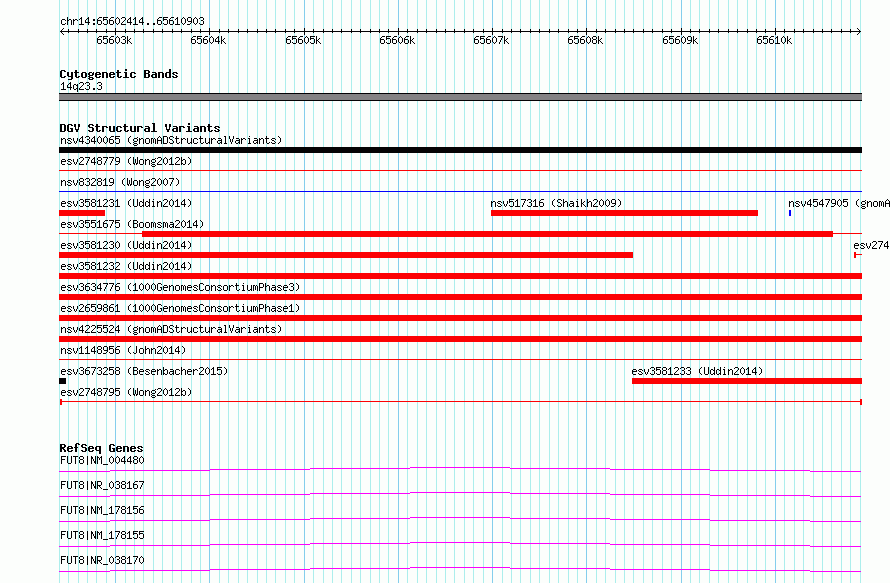Select the 14q23.3 band label

click(81, 86)
